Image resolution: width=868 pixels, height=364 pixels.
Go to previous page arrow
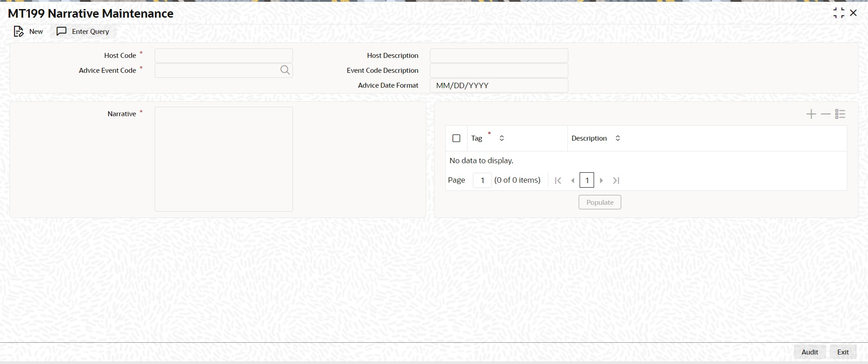coord(573,180)
